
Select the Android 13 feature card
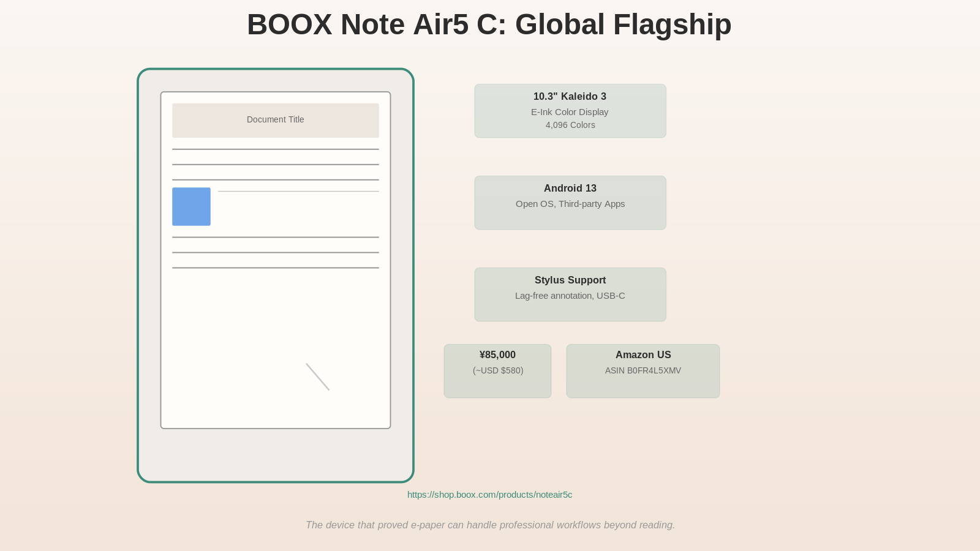570,203
